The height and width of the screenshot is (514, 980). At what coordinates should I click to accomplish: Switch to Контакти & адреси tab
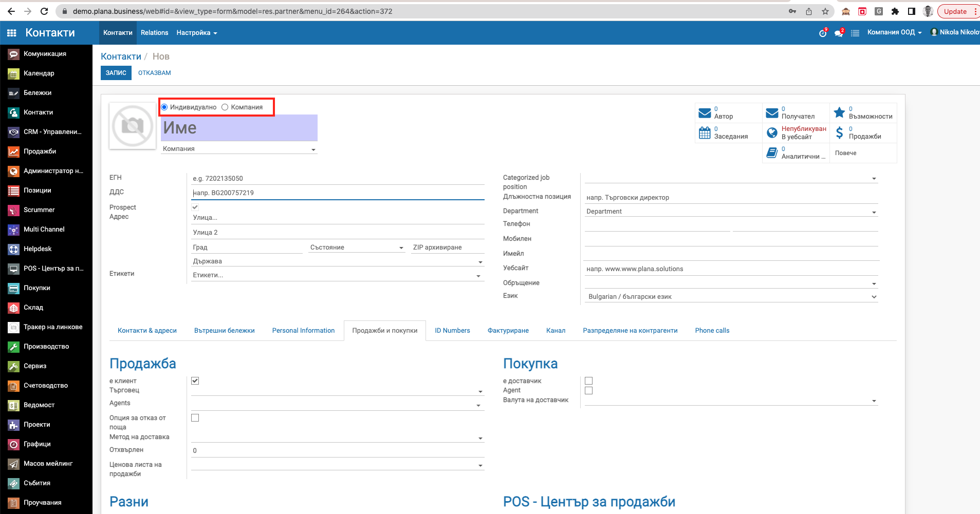(x=147, y=331)
